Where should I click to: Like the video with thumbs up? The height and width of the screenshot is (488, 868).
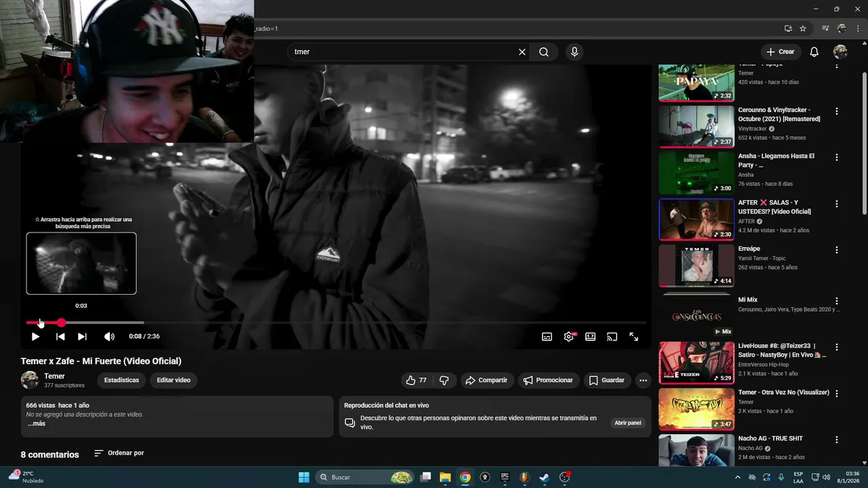(x=417, y=380)
